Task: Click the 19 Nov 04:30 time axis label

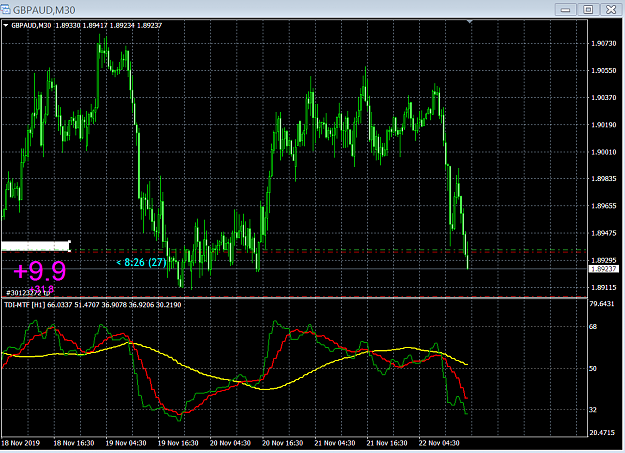Action: click(x=126, y=443)
